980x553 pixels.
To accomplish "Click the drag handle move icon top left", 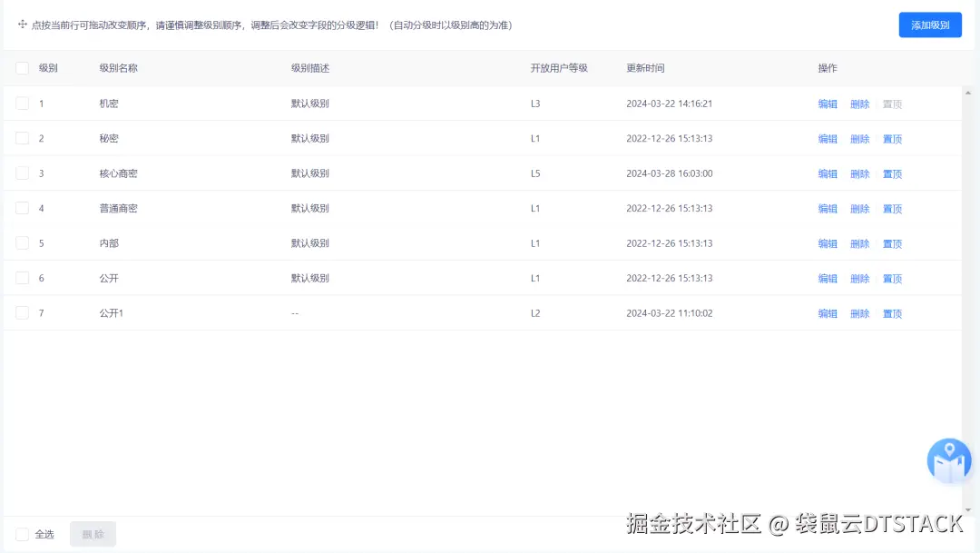I will click(x=22, y=25).
